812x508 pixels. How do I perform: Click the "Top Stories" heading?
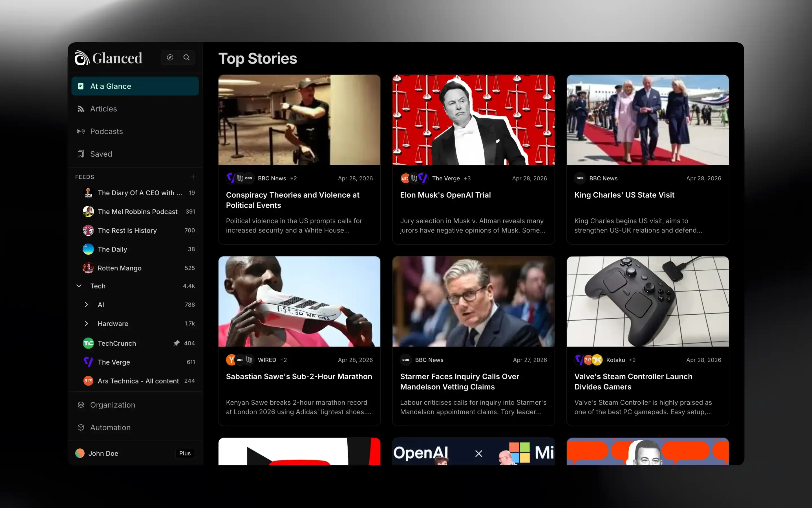point(258,58)
